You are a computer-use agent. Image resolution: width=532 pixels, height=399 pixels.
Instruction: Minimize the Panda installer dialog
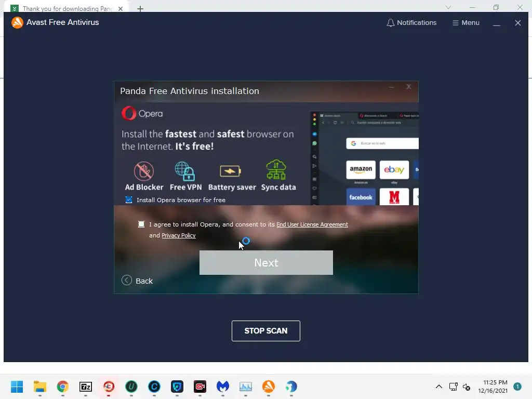tap(392, 87)
